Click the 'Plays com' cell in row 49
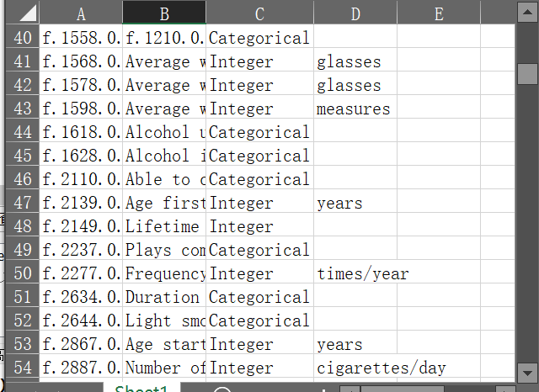The image size is (539, 392). point(164,250)
